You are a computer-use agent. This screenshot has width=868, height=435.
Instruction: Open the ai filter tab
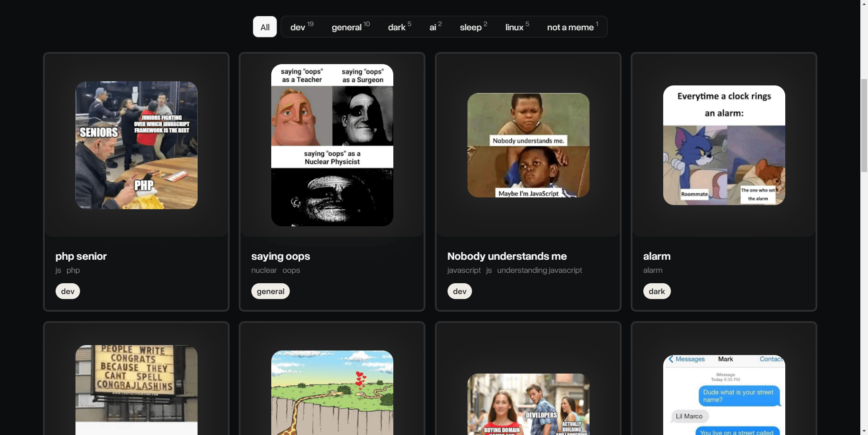pyautogui.click(x=435, y=27)
